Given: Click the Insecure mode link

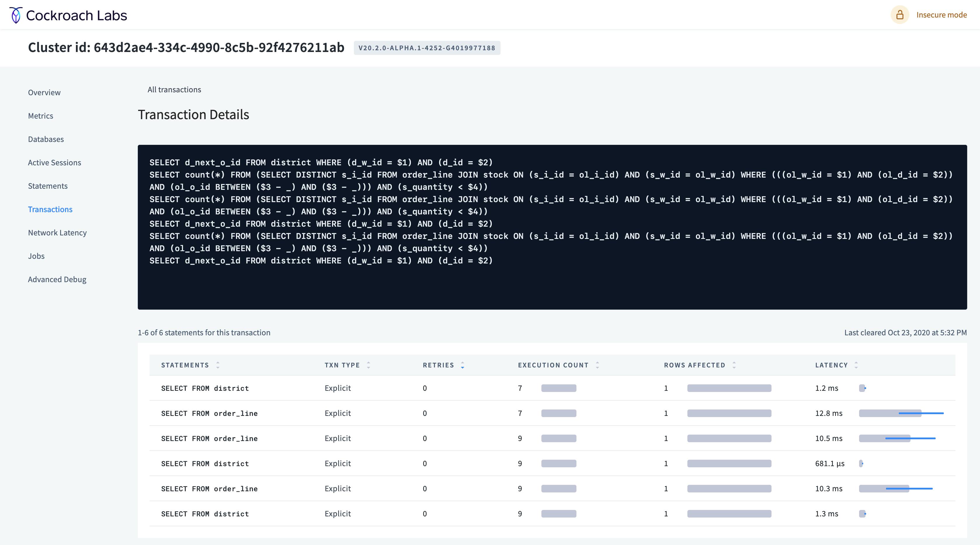Looking at the screenshot, I should click(941, 15).
